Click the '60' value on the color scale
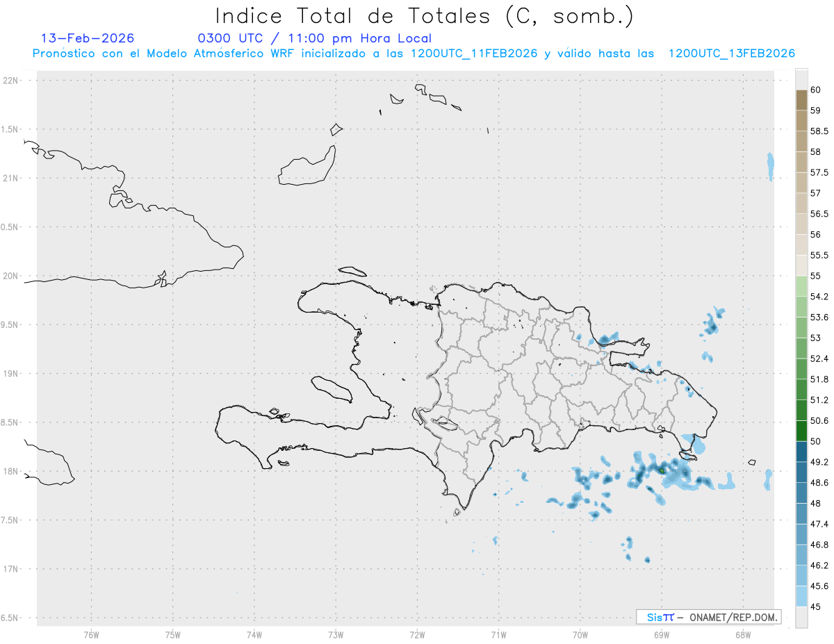This screenshot has height=644, width=834. (816, 90)
